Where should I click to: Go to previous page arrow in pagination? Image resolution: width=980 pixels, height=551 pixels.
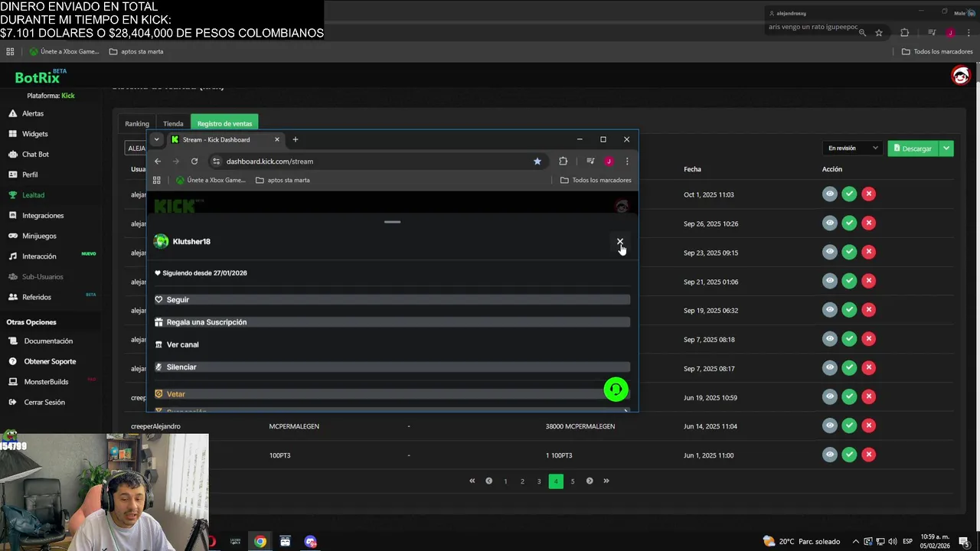point(488,481)
